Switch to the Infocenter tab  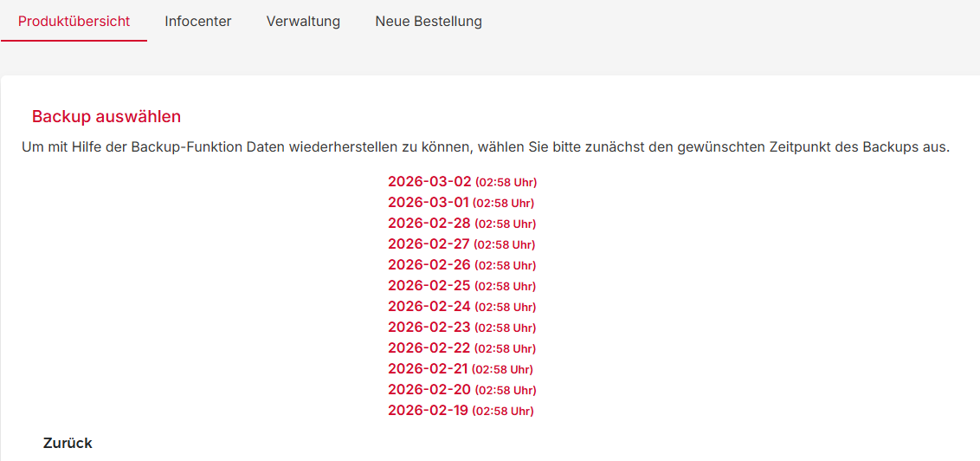click(x=198, y=22)
